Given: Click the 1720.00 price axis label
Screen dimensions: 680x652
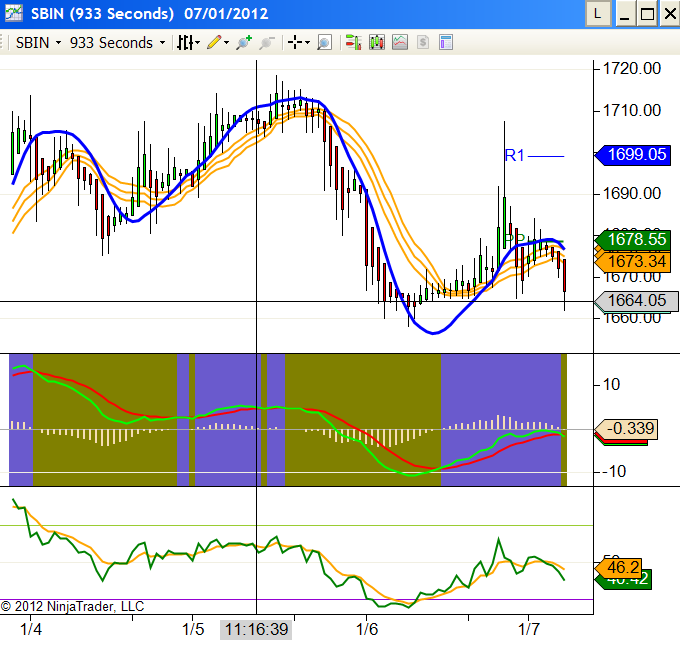Looking at the screenshot, I should pyautogui.click(x=632, y=69).
